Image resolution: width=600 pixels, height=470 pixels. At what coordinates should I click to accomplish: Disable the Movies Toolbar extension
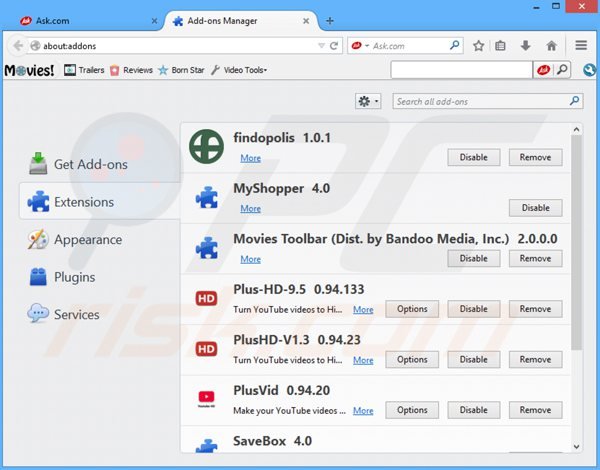coord(474,258)
